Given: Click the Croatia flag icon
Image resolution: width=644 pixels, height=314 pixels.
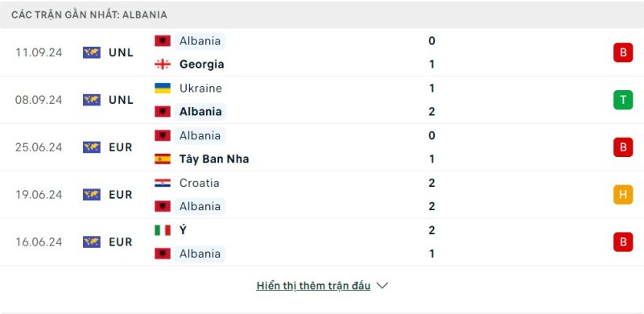Looking at the screenshot, I should pos(163,183).
